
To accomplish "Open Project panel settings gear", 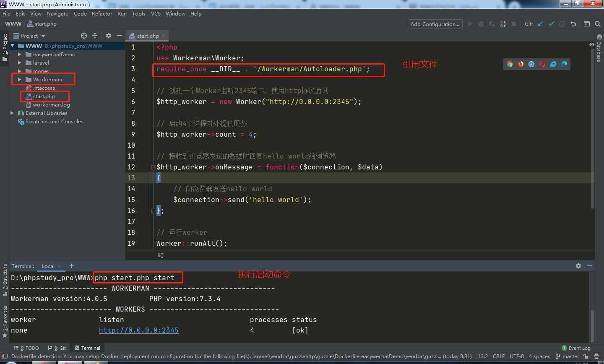I will point(109,36).
